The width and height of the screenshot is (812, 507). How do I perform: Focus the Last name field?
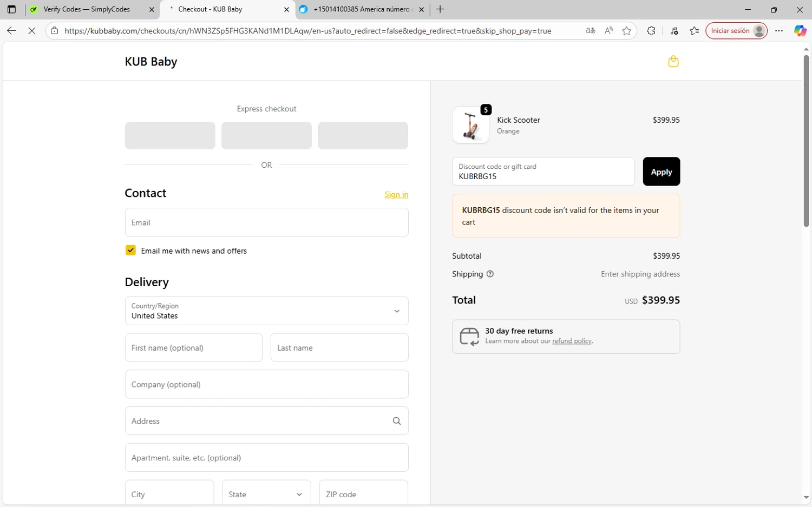pyautogui.click(x=339, y=347)
